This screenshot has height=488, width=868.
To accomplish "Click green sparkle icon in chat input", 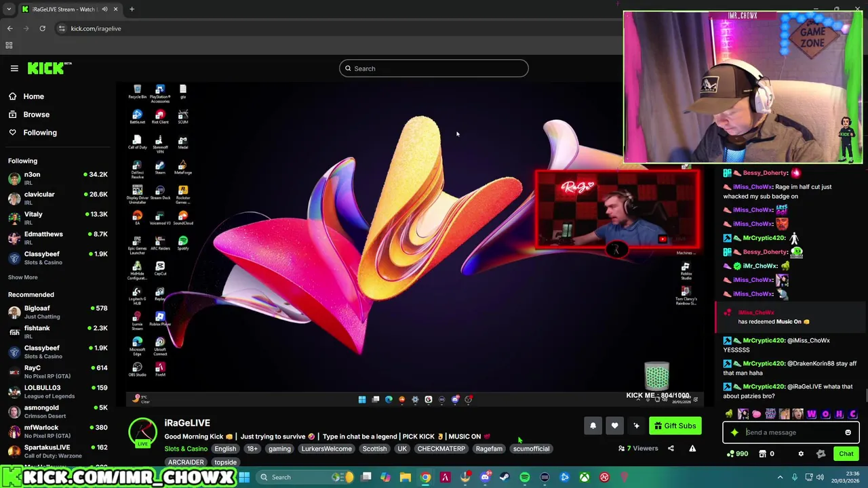I will click(734, 432).
